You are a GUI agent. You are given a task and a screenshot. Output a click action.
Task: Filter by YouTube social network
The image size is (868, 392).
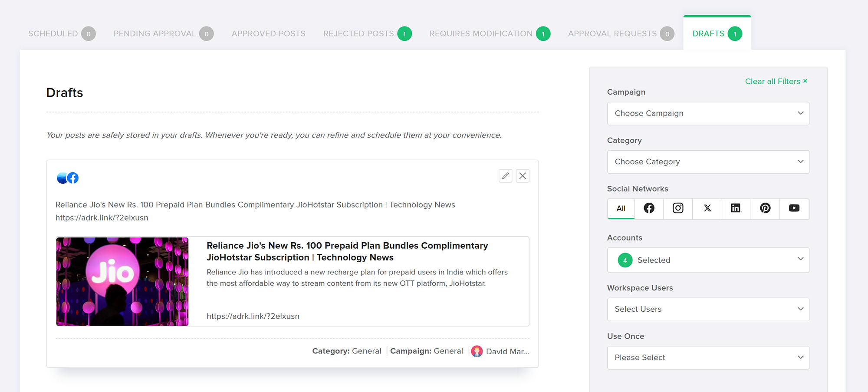pyautogui.click(x=794, y=208)
